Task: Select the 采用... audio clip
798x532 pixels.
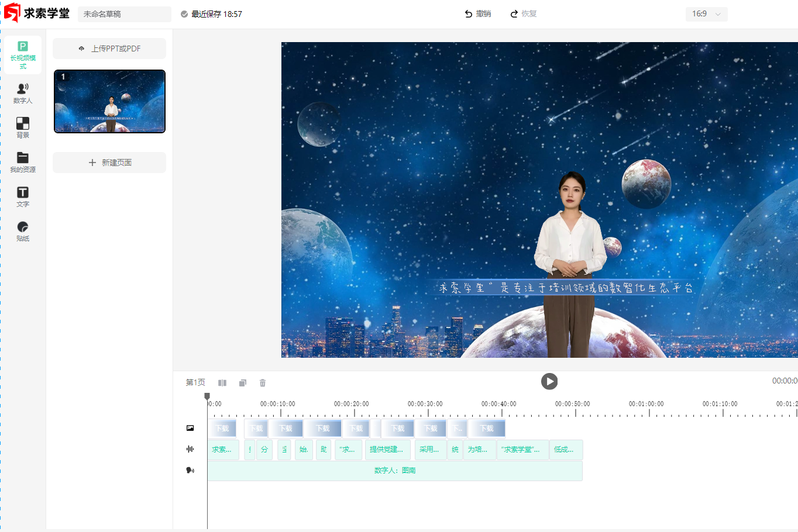Action: coord(430,450)
